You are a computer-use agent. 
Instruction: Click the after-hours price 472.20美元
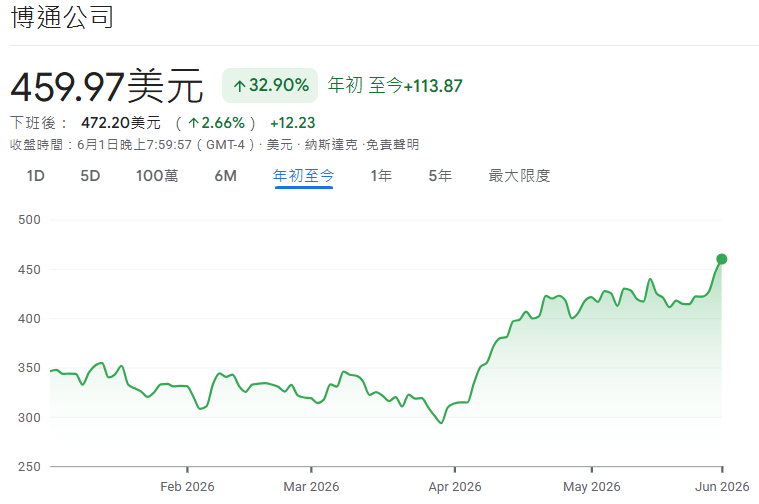click(x=121, y=123)
